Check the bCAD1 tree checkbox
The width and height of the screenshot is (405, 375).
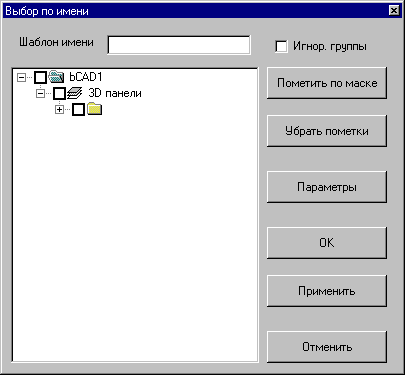(41, 77)
